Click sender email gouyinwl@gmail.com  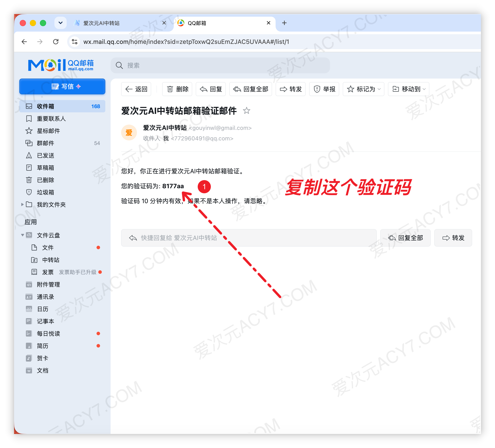click(220, 128)
